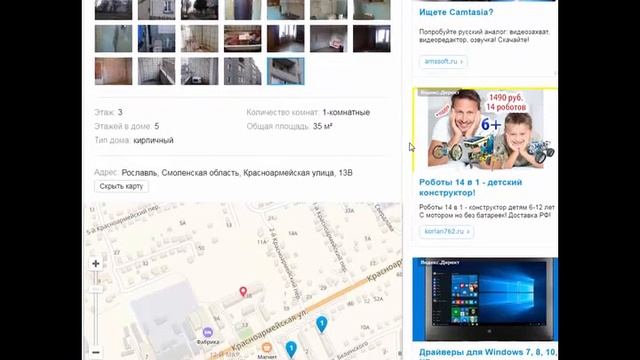Open first thumbnail in middle photo row
The image size is (640, 360).
[113, 39]
